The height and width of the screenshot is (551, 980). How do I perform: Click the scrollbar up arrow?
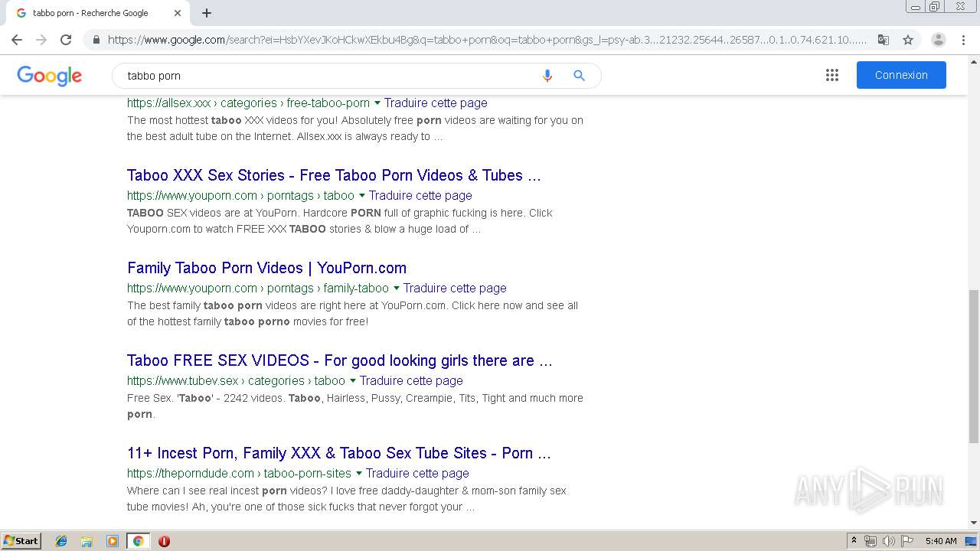coord(974,61)
